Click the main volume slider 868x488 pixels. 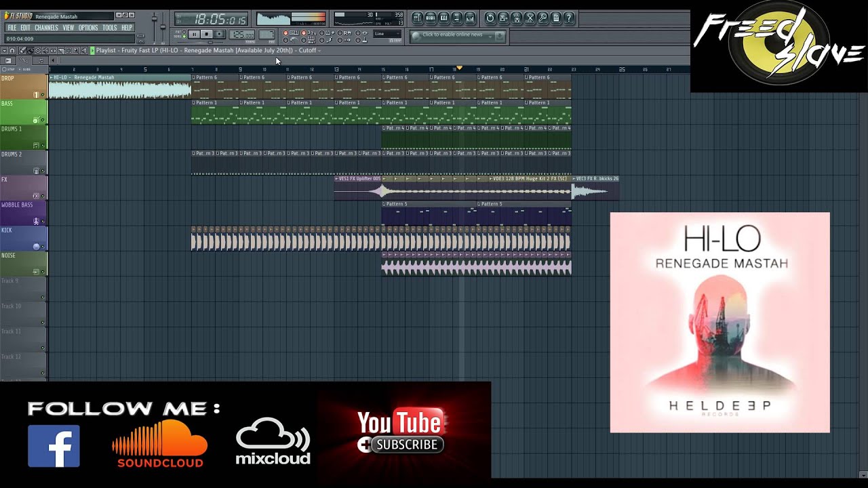tap(155, 26)
